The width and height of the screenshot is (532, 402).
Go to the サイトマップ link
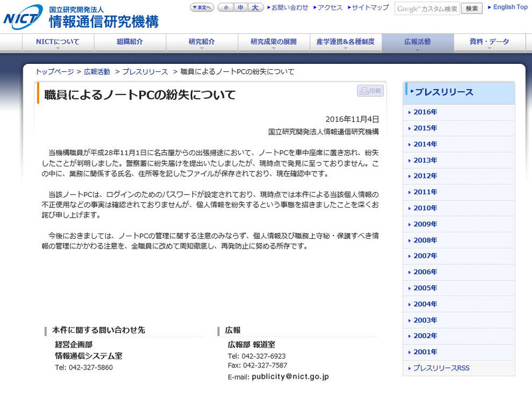(x=369, y=8)
